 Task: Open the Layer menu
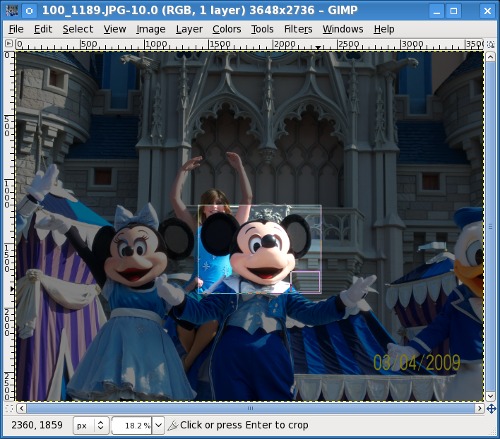(x=189, y=29)
